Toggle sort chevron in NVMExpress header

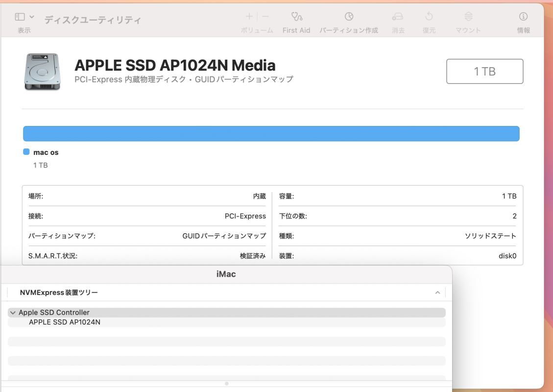[438, 293]
